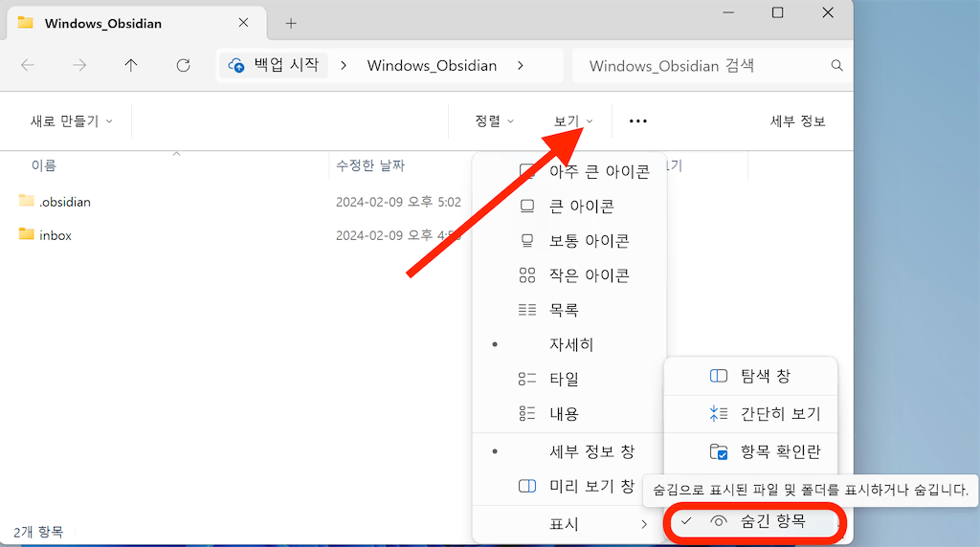Screen dimensions: 980x547
Task: Click the Windows_Obsidian search field
Action: pyautogui.click(x=699, y=66)
